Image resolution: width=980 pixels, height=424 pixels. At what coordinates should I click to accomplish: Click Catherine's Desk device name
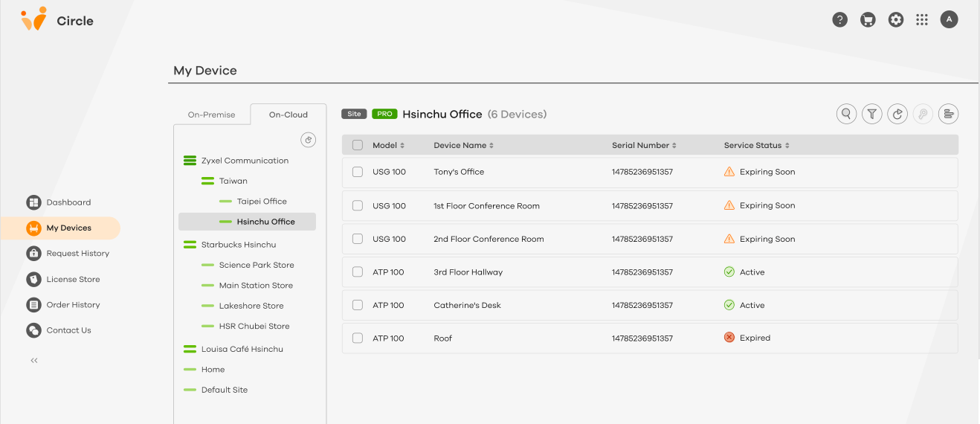pyautogui.click(x=468, y=305)
